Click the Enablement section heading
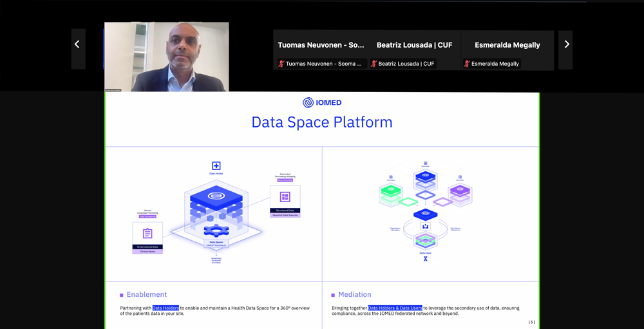 click(x=147, y=294)
